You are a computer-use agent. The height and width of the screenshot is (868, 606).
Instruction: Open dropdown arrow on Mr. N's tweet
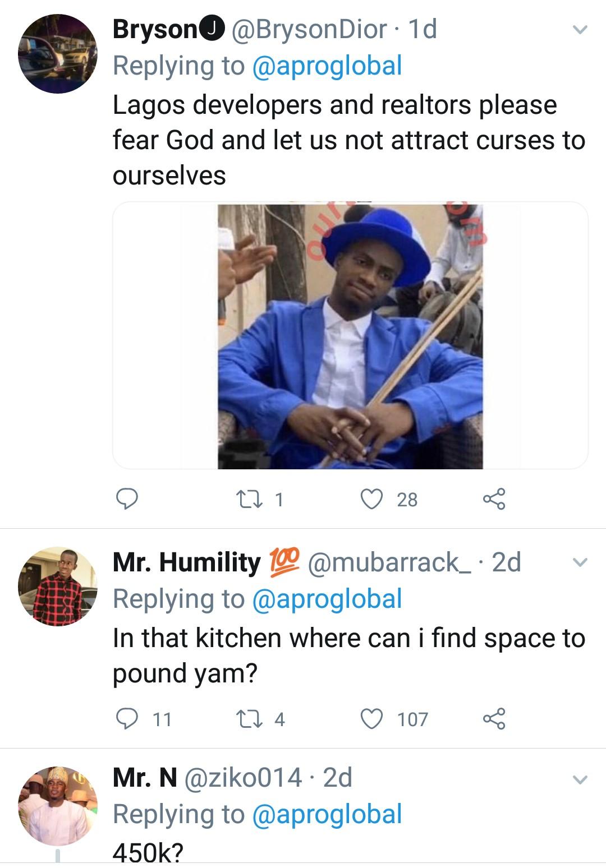point(580,779)
